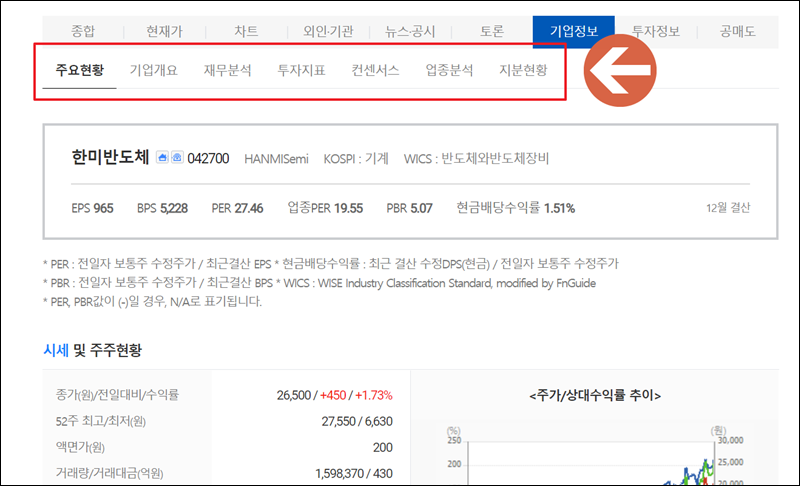The image size is (800, 486).
Task: Click the EPS 965 value
Action: [92, 208]
